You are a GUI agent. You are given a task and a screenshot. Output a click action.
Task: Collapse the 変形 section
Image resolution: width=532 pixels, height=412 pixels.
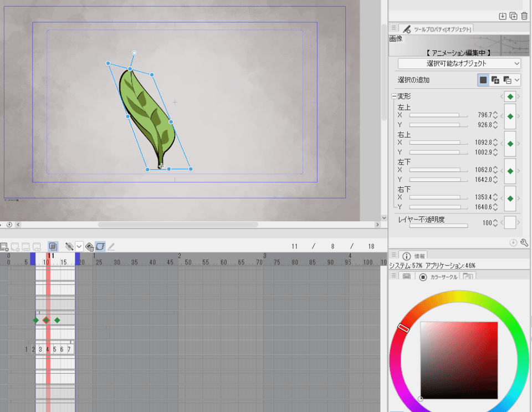[x=394, y=96]
